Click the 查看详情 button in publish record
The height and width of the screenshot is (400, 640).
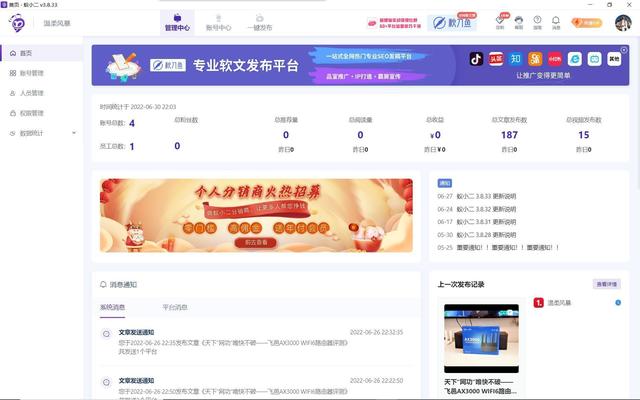(x=606, y=284)
